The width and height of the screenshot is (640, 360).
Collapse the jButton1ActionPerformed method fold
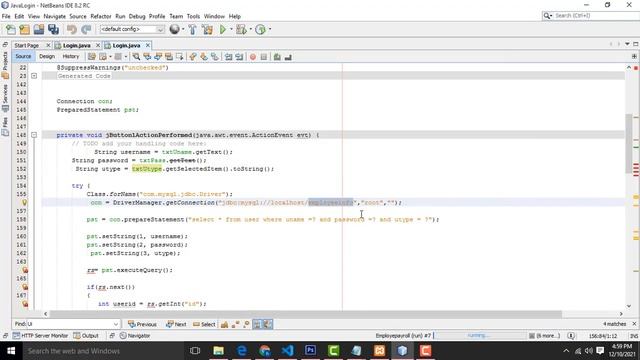pyautogui.click(x=34, y=135)
